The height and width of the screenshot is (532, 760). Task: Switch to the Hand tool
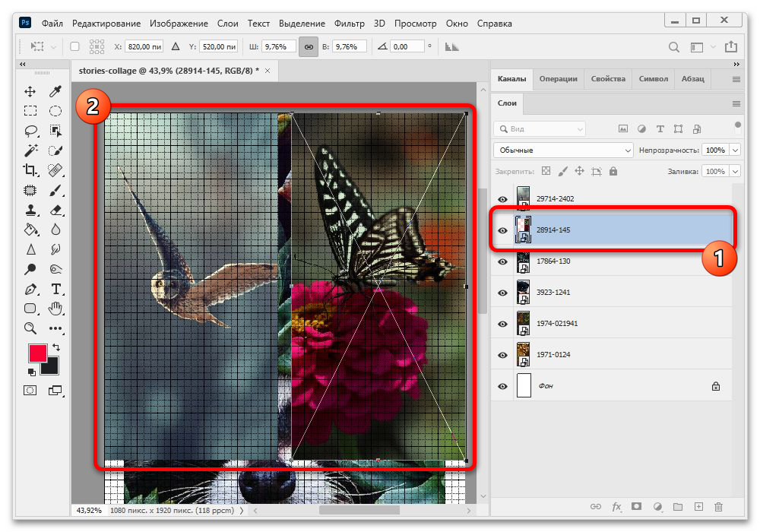(55, 309)
